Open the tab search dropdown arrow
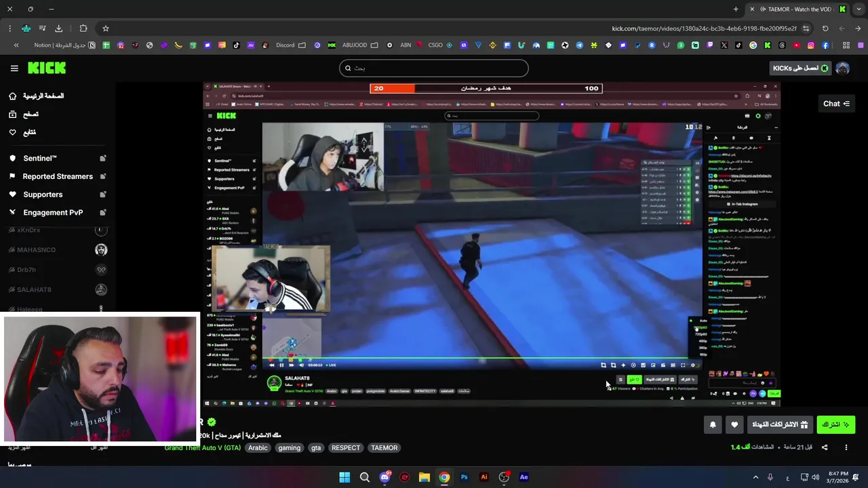The height and width of the screenshot is (488, 868). [859, 9]
